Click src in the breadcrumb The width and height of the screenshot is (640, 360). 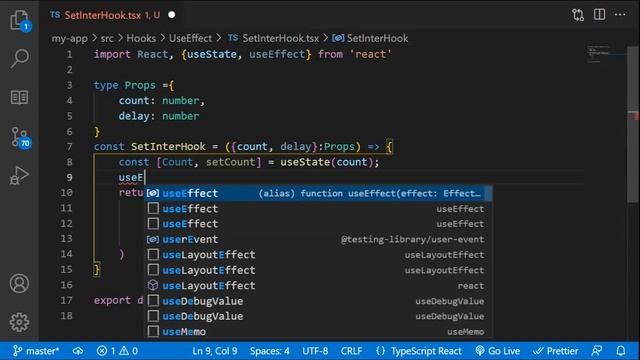[107, 38]
